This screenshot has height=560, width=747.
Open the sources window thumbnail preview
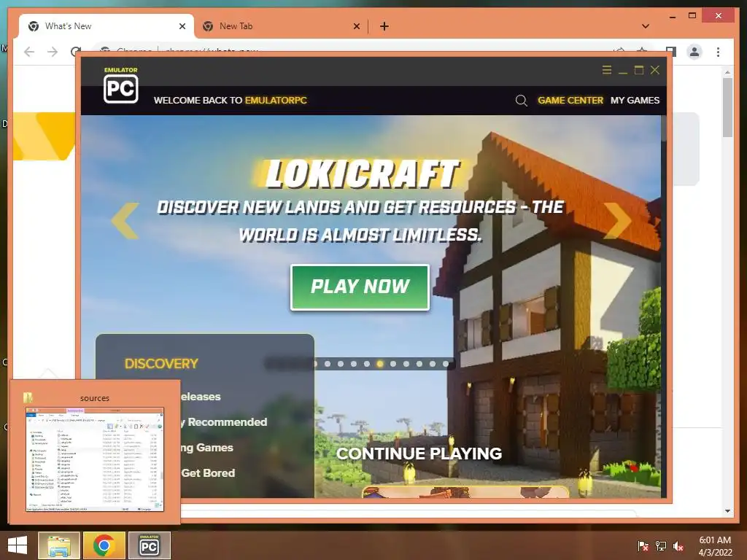coord(95,459)
